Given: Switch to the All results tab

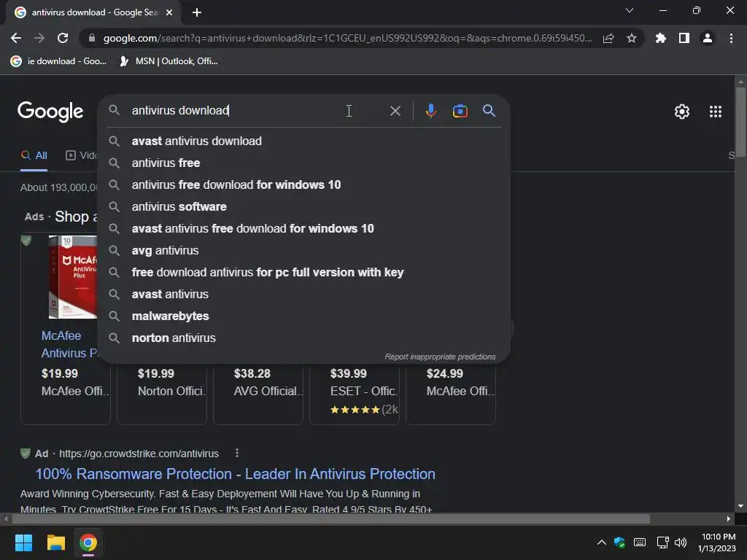Looking at the screenshot, I should click(34, 156).
